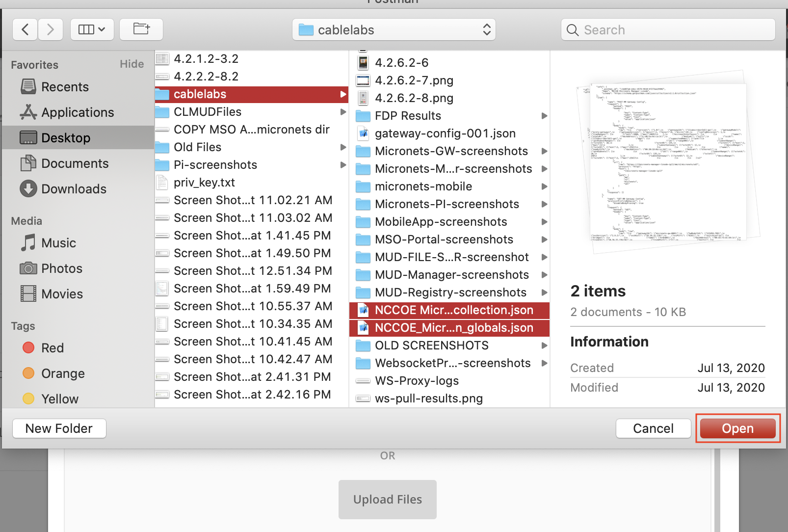The height and width of the screenshot is (532, 788).
Task: Select the 4.2.6.2-6 file icon
Action: 363,63
